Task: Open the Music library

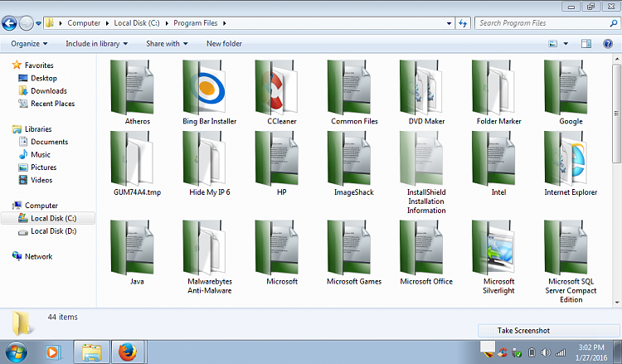Action: 41,155
